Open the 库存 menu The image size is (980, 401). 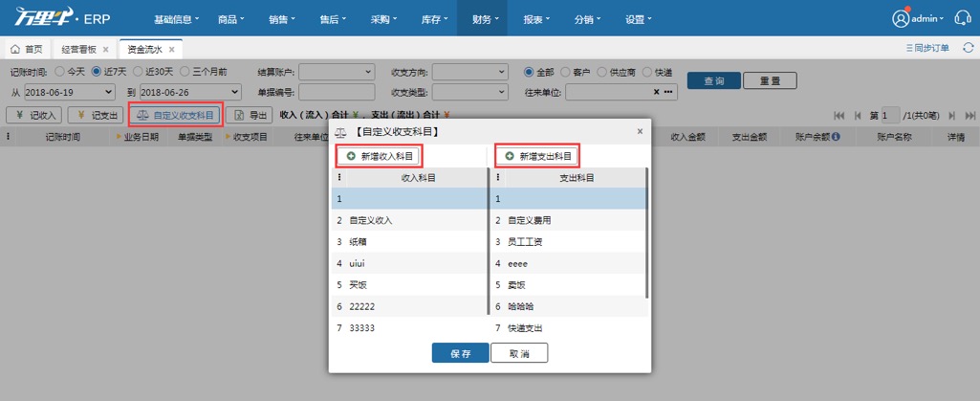434,19
